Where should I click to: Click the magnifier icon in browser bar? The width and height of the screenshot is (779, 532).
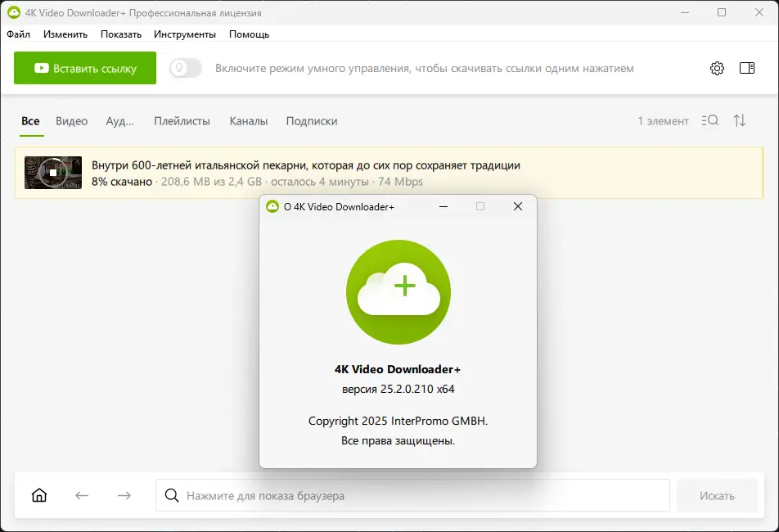click(x=172, y=495)
